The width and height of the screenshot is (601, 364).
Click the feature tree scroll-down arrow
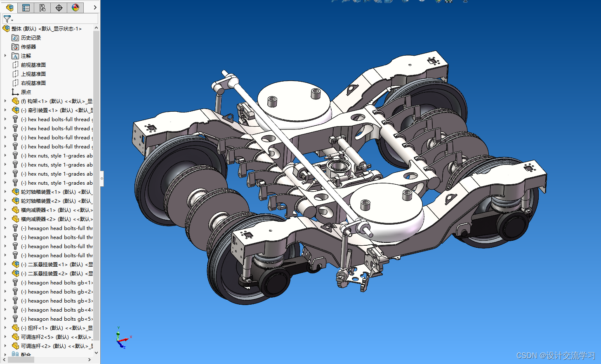[97, 353]
